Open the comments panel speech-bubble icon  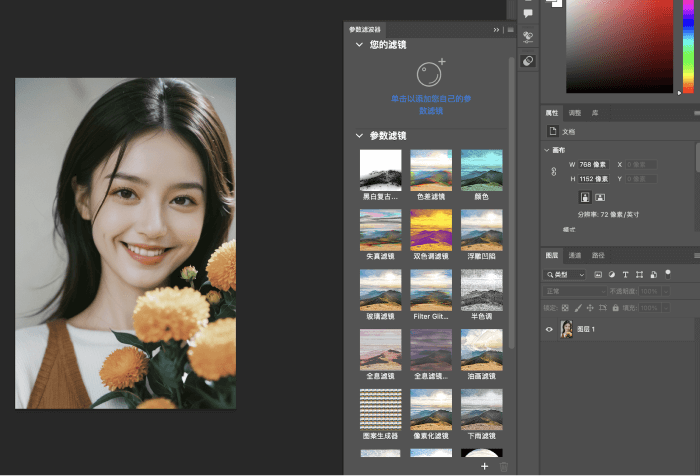point(528,13)
